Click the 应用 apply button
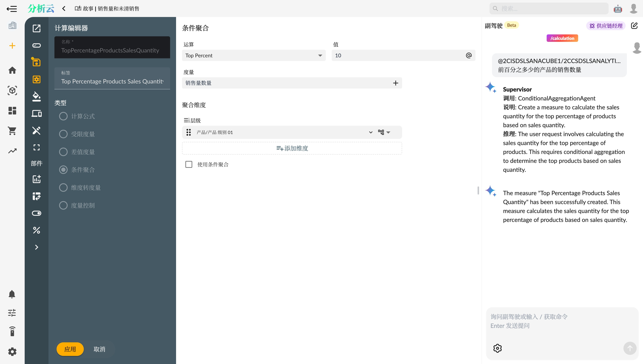The width and height of the screenshot is (643, 364). click(x=70, y=349)
